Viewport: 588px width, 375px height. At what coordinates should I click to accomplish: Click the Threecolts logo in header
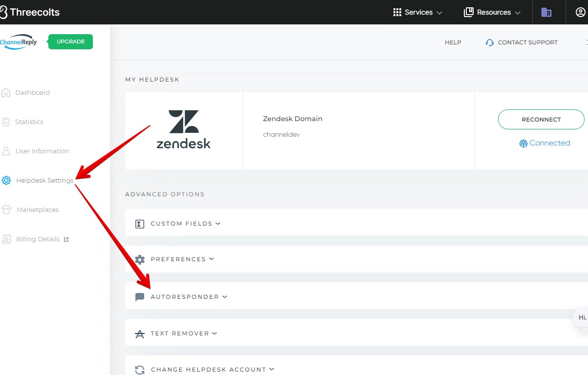30,12
